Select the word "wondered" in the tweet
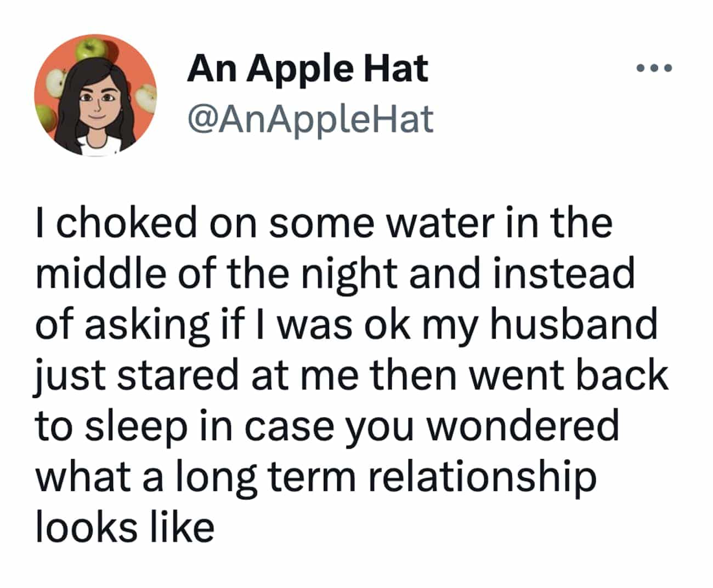 (x=523, y=426)
